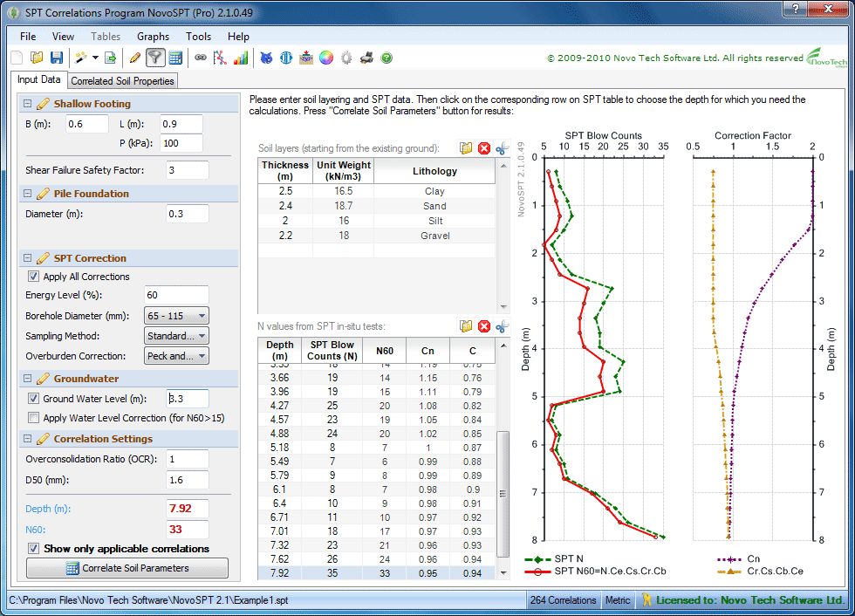Open soil layers file via folder icon
This screenshot has height=616, width=855.
(x=466, y=148)
